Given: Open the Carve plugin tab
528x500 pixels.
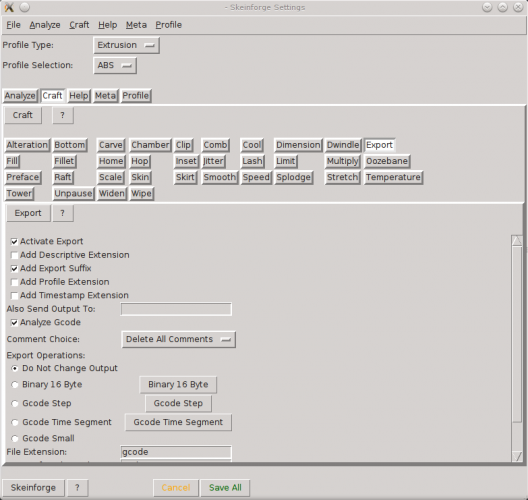Looking at the screenshot, I should pos(111,145).
